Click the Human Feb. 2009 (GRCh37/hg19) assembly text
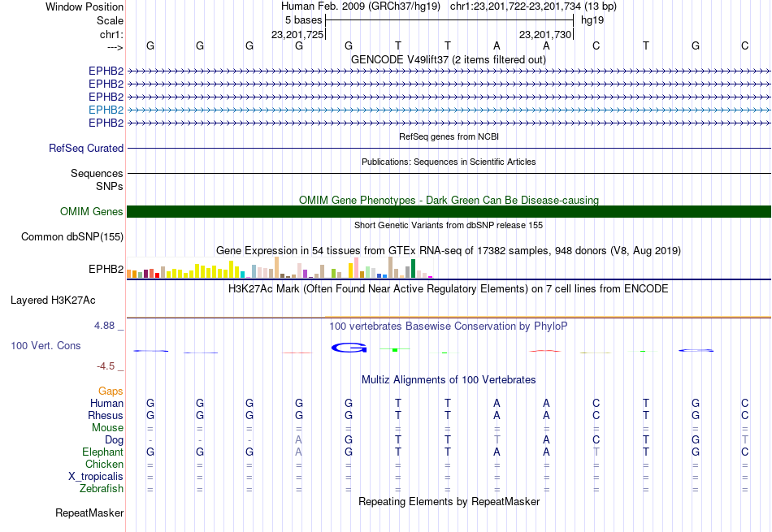 tap(360, 6)
